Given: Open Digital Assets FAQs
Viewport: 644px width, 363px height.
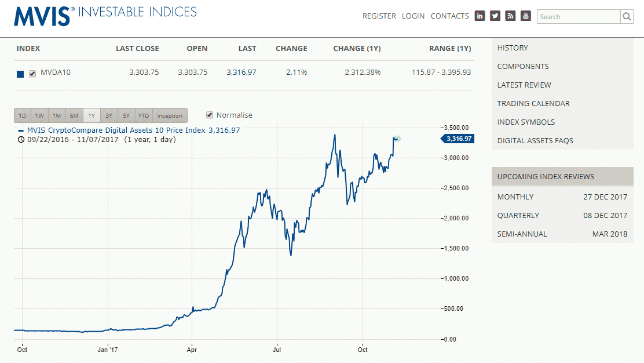Looking at the screenshot, I should click(x=535, y=140).
